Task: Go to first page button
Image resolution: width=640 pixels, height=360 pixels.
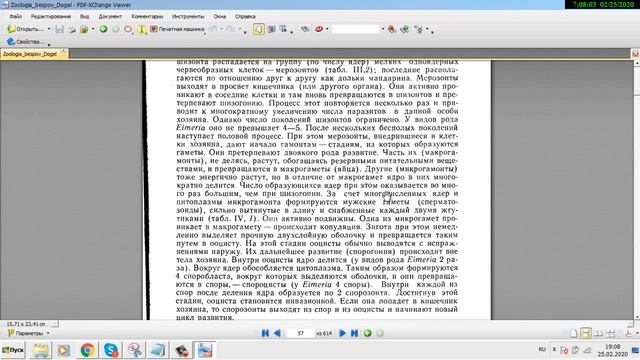Action: click(x=265, y=333)
